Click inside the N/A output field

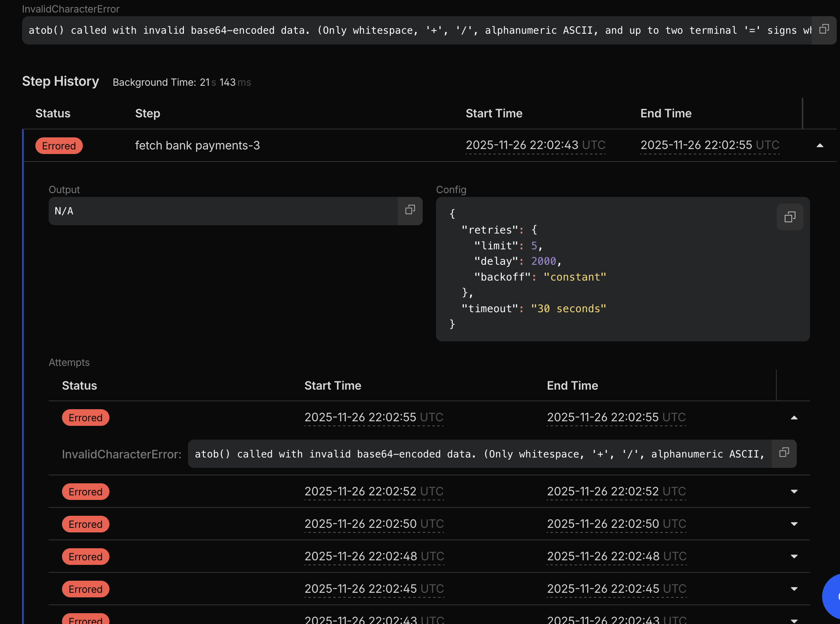tap(223, 211)
